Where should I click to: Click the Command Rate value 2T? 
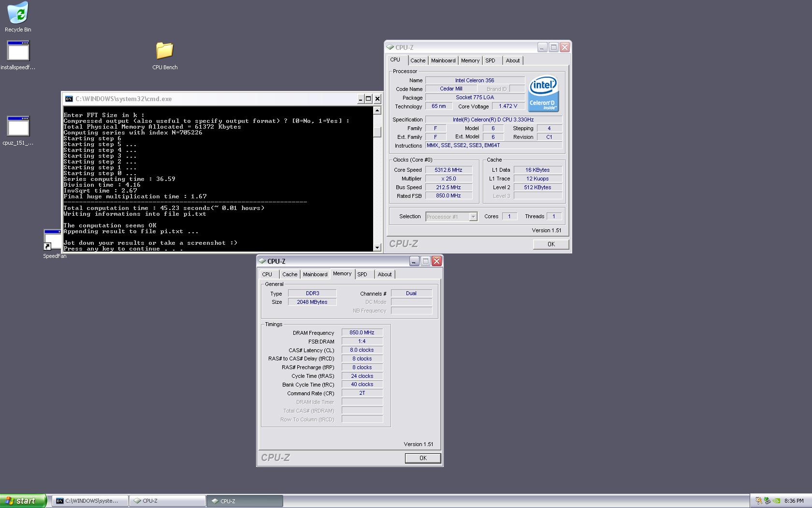click(362, 393)
